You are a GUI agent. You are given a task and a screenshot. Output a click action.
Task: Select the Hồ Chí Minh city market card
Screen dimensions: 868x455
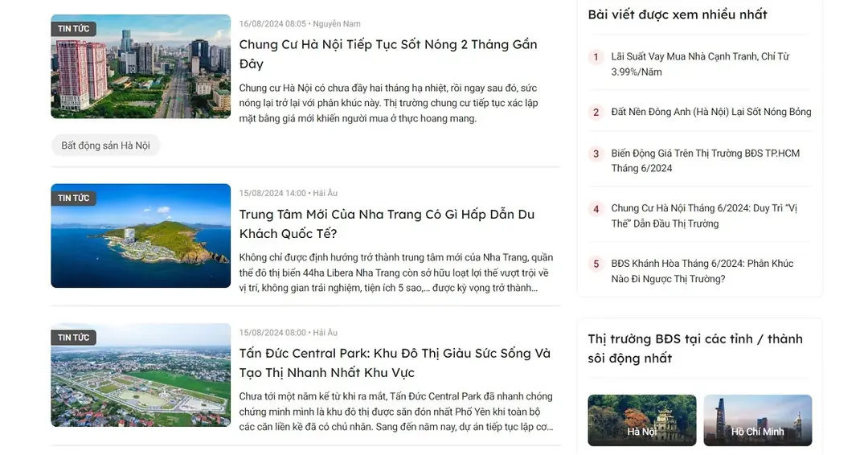coord(758,420)
